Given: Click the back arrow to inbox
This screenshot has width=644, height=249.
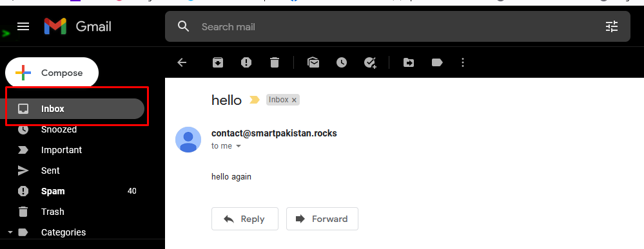Looking at the screenshot, I should click(x=182, y=62).
